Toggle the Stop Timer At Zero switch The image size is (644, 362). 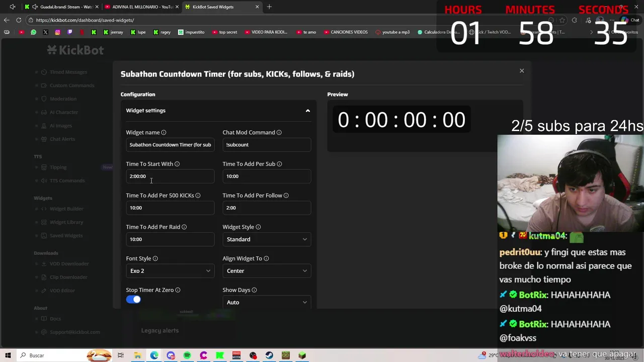tap(133, 300)
